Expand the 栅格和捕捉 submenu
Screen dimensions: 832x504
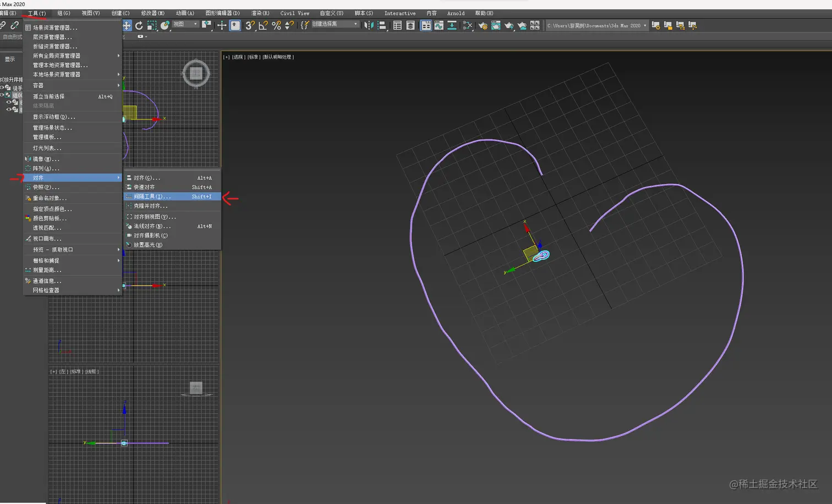(73, 261)
